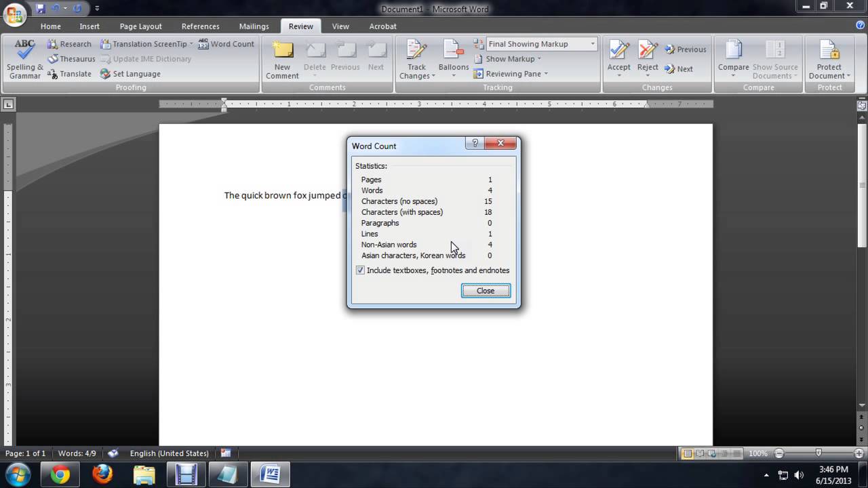
Task: Switch to Full Screen Reading view
Action: 700,453
